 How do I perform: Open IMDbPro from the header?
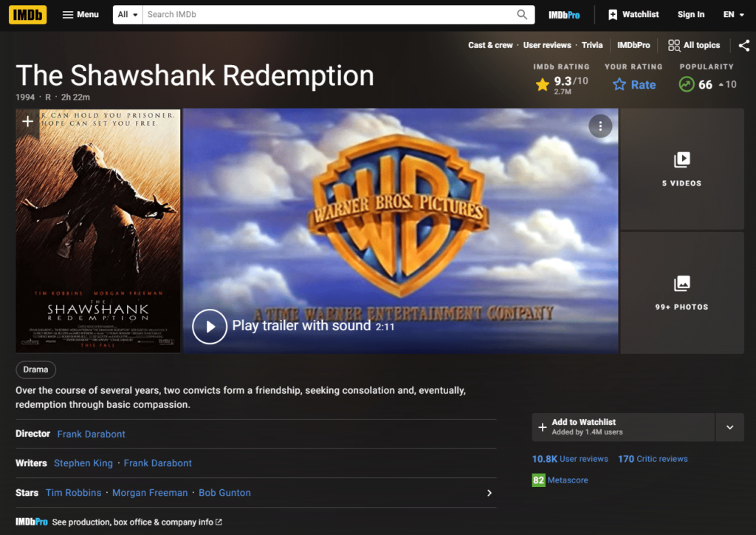(x=564, y=15)
